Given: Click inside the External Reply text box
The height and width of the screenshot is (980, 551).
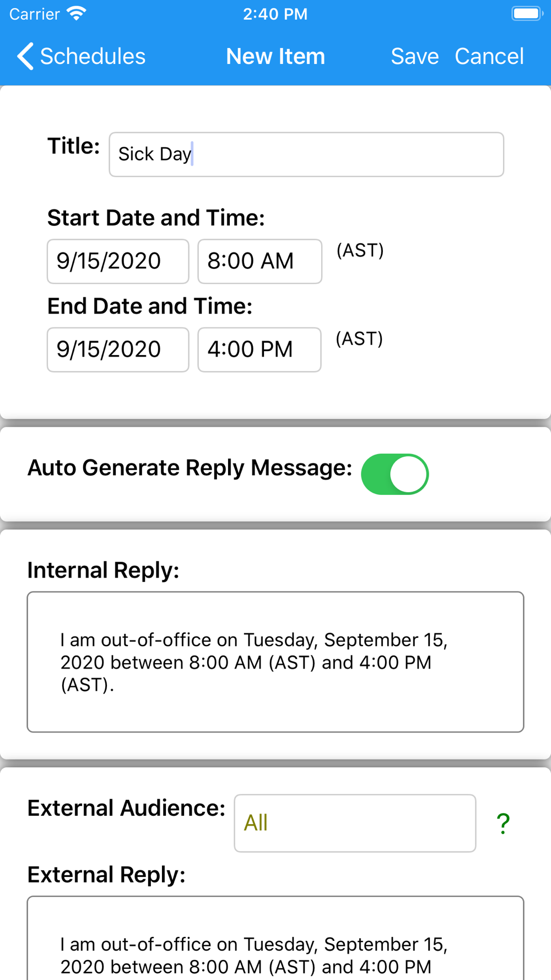Looking at the screenshot, I should click(x=275, y=938).
